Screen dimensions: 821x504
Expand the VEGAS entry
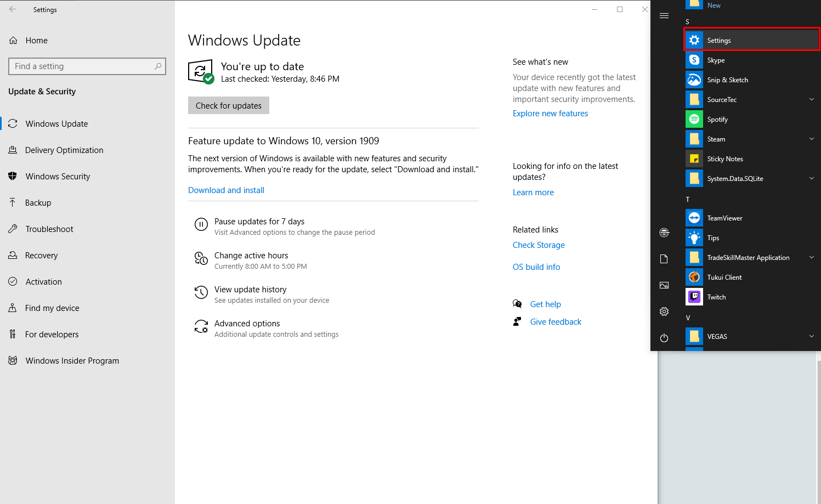point(812,336)
